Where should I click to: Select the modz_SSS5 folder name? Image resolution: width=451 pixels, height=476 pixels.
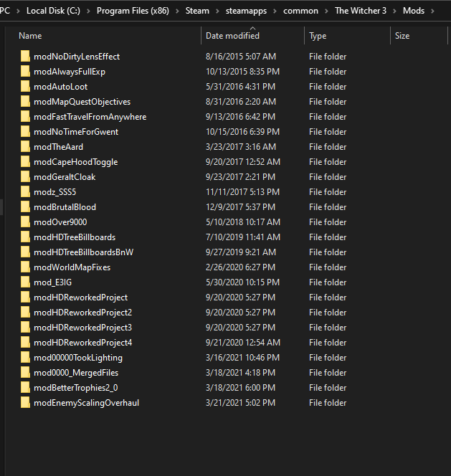[x=55, y=192]
